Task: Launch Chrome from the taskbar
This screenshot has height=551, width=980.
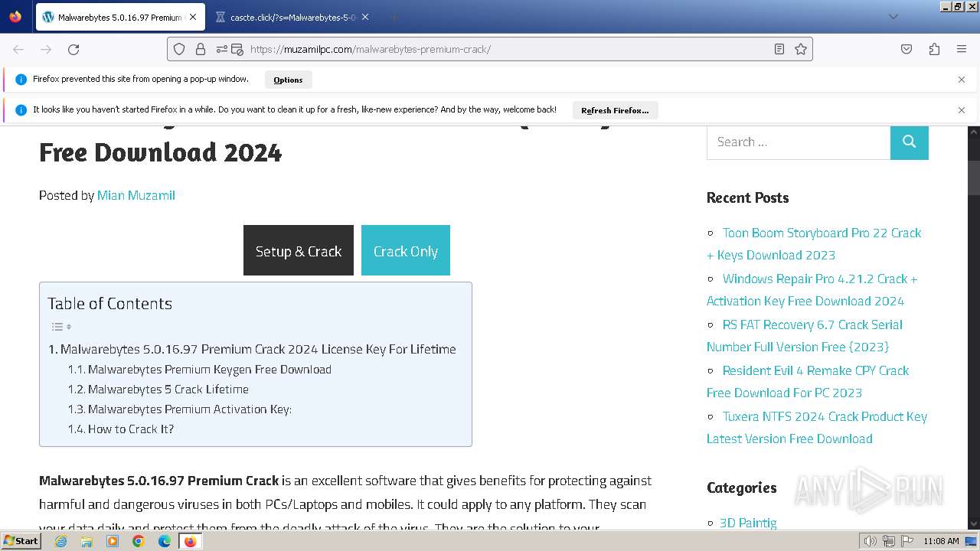Action: coord(139,541)
